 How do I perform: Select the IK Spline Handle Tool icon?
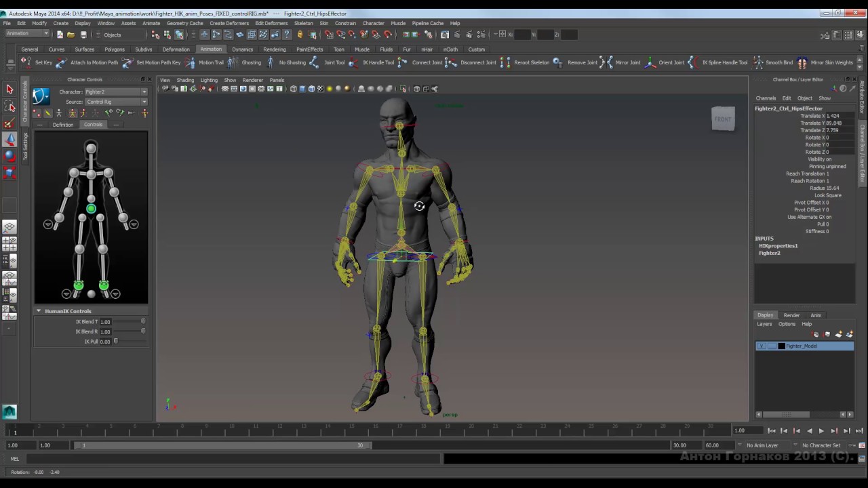692,62
